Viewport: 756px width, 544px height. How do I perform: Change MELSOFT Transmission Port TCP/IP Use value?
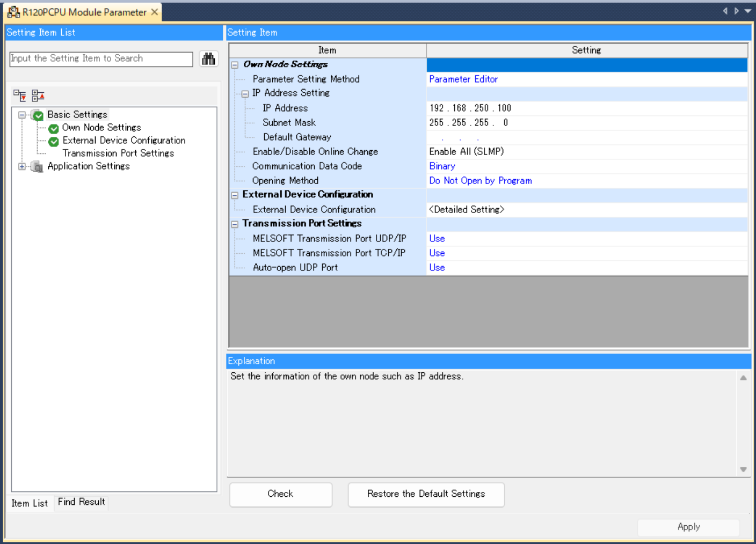pos(587,253)
